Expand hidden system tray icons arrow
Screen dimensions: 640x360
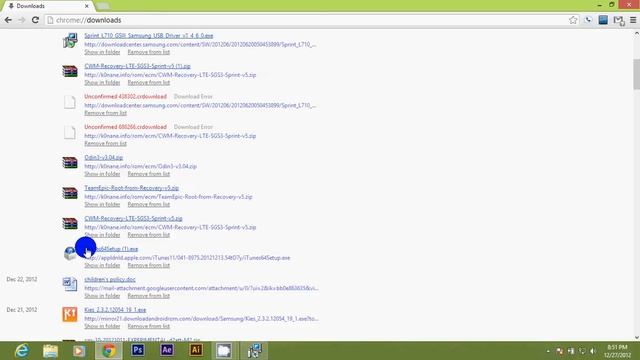coord(548,351)
